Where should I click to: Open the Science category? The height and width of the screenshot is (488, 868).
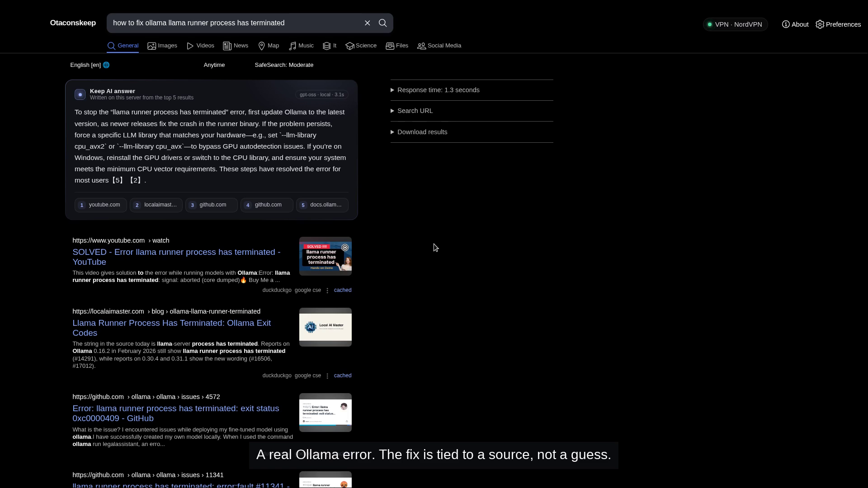tap(361, 46)
